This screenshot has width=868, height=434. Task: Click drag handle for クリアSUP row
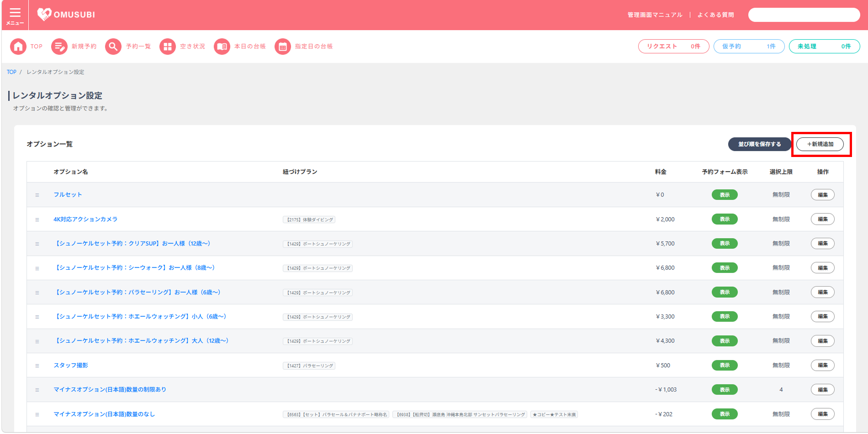click(x=37, y=244)
